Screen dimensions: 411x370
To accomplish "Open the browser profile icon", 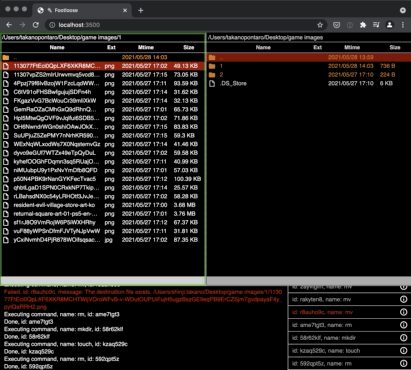I will pyautogui.click(x=389, y=25).
